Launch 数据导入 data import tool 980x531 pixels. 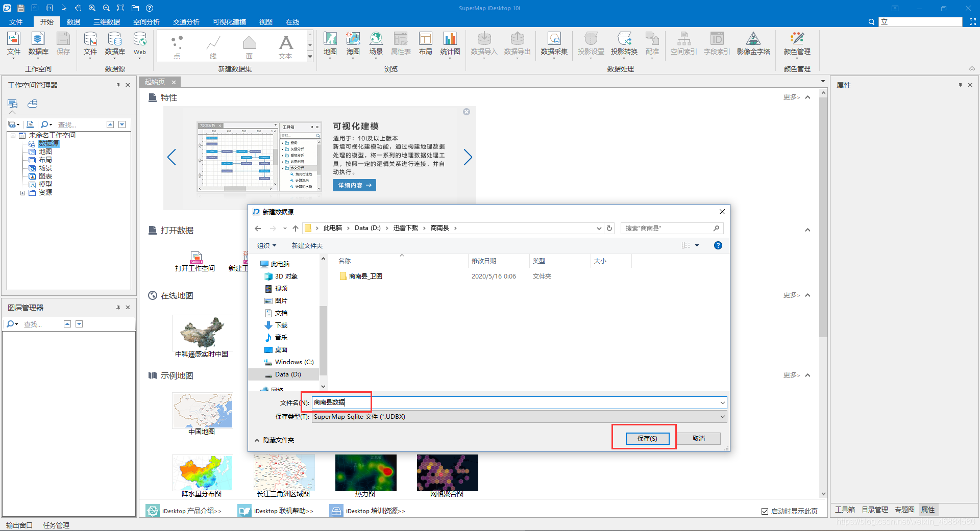point(483,45)
